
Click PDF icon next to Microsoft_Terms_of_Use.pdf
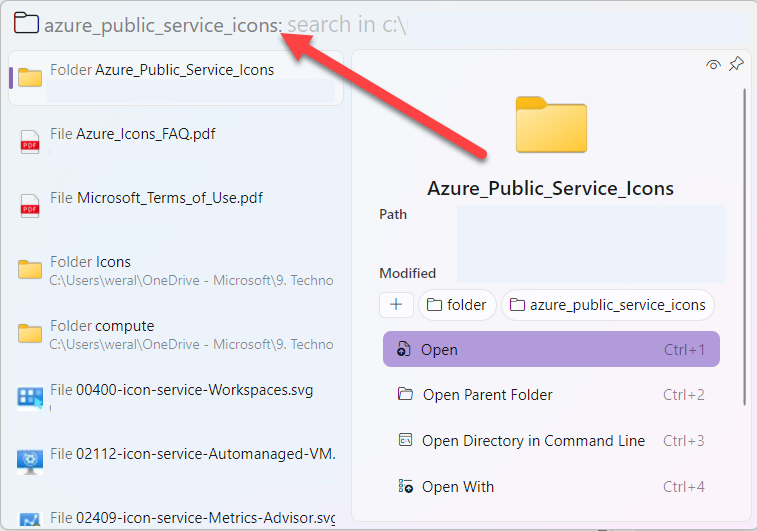(x=30, y=206)
